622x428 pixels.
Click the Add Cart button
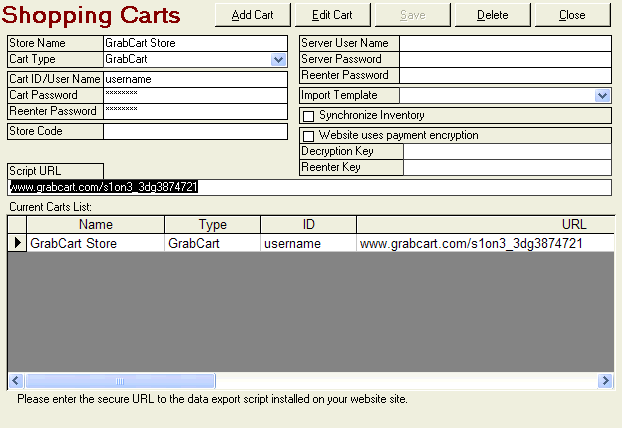coord(253,15)
